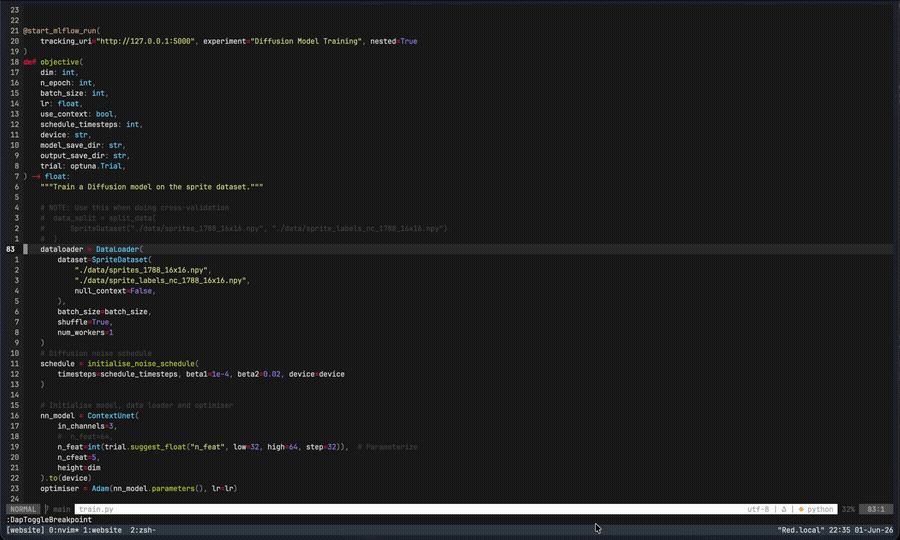Click the dim: int parameter
This screenshot has height=540, width=900.
tap(59, 72)
